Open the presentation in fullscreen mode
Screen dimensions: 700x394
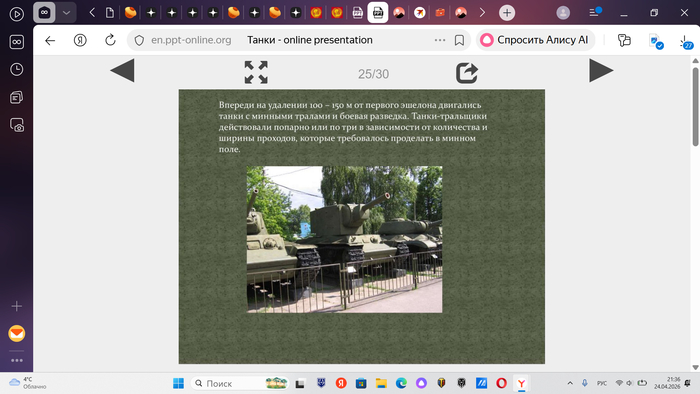pyautogui.click(x=256, y=72)
